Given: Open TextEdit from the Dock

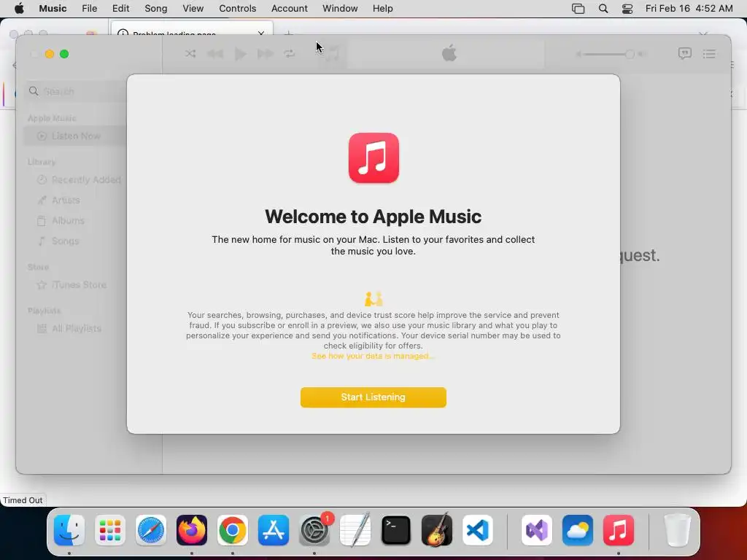Looking at the screenshot, I should (355, 530).
